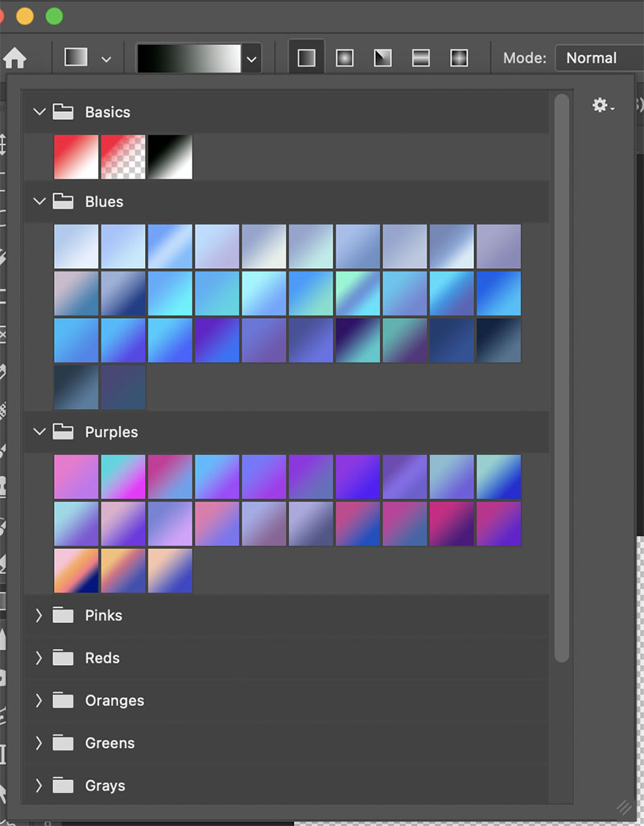Expand the Oranges folder
Screen dimensions: 644x826
(39, 700)
